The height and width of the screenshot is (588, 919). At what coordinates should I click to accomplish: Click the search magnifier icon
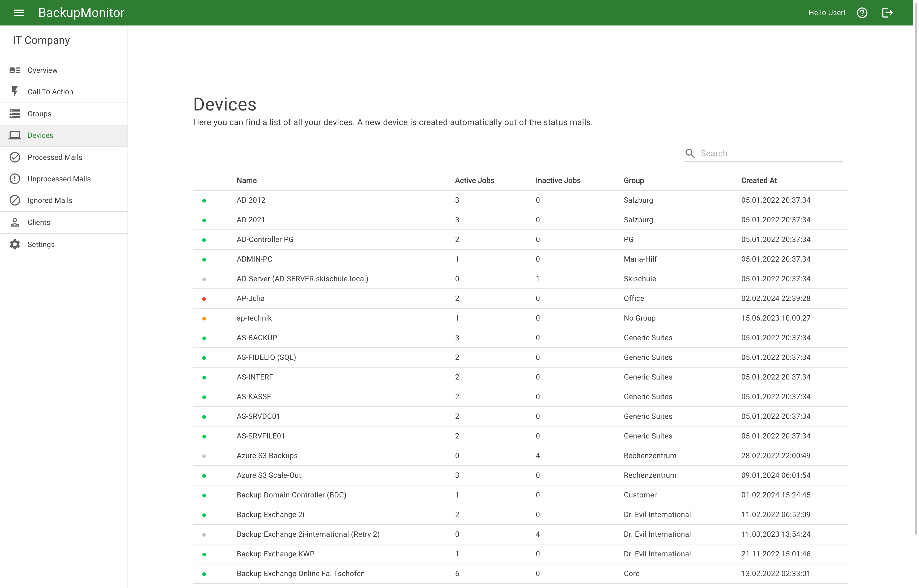[690, 154]
